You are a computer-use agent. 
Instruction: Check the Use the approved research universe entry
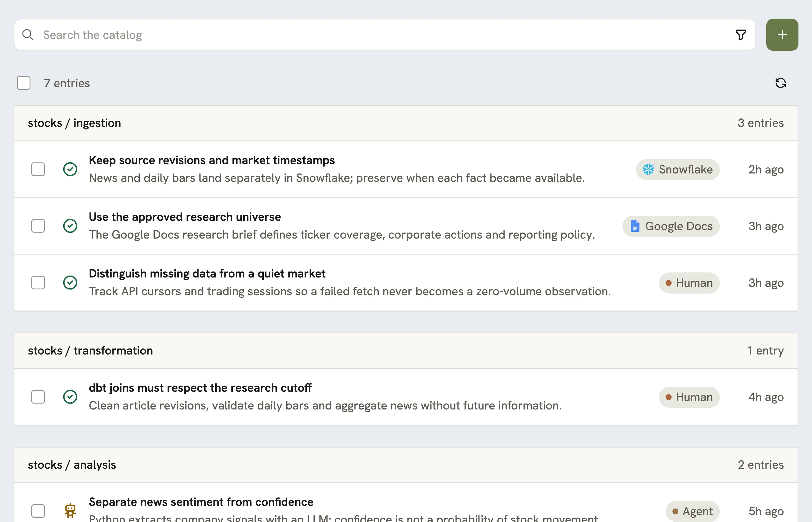click(x=38, y=226)
